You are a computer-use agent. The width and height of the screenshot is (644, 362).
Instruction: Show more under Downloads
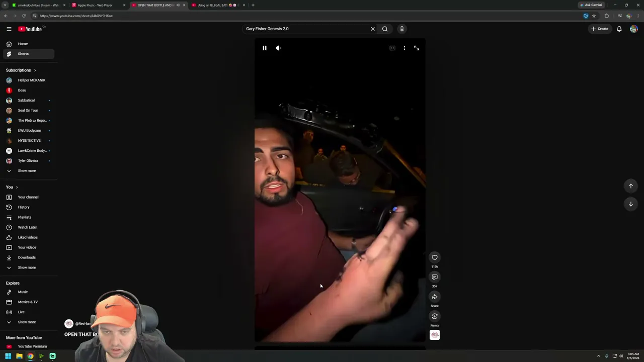coord(28,267)
